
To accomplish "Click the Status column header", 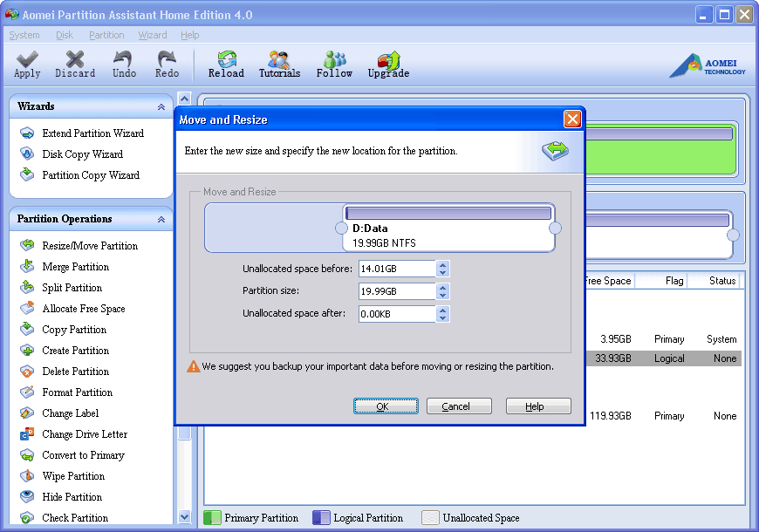I will (714, 281).
